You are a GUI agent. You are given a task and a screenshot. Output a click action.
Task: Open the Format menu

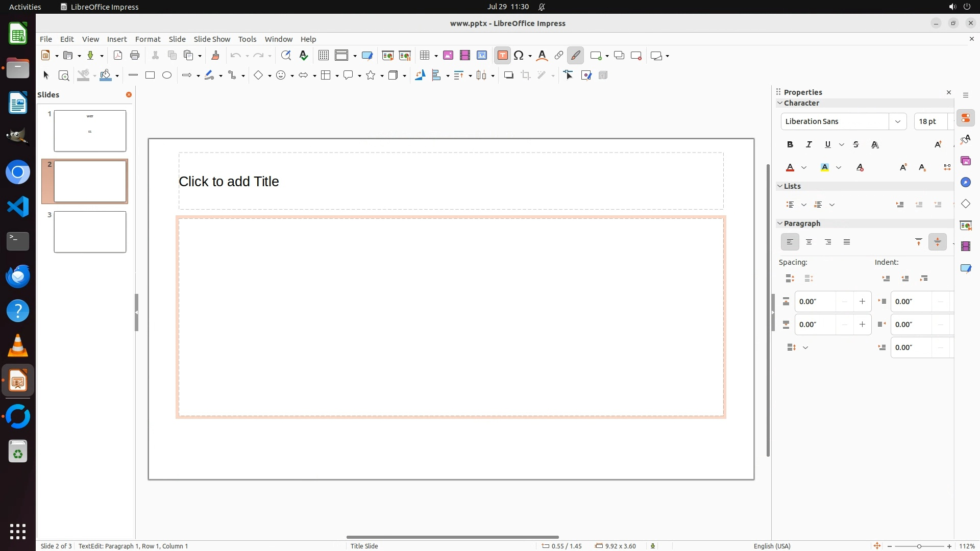click(x=148, y=39)
